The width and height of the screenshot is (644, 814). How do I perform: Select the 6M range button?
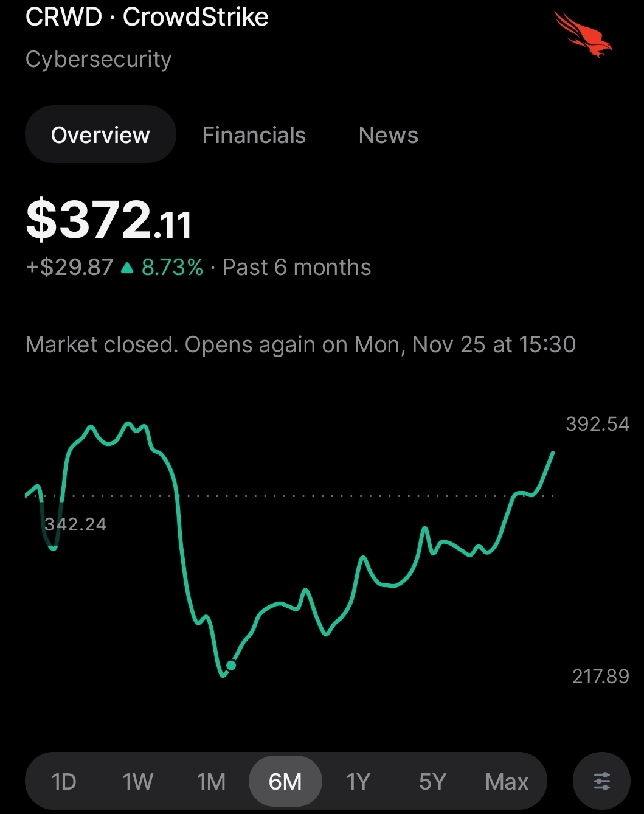tap(285, 781)
